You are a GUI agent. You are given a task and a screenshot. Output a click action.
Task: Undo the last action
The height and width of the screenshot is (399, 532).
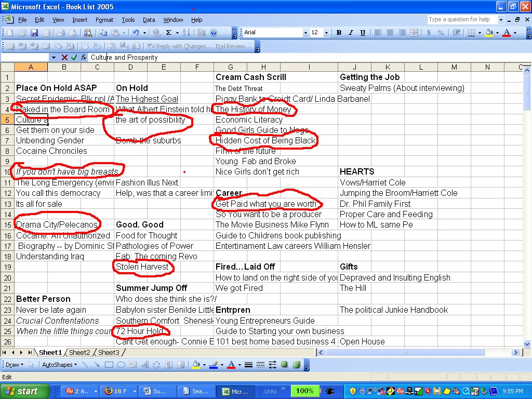136,33
